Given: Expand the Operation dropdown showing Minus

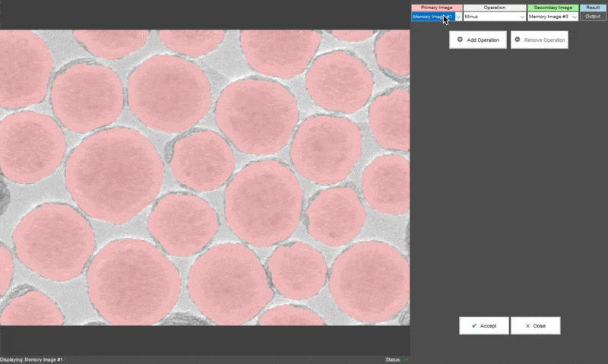Looking at the screenshot, I should (x=522, y=16).
